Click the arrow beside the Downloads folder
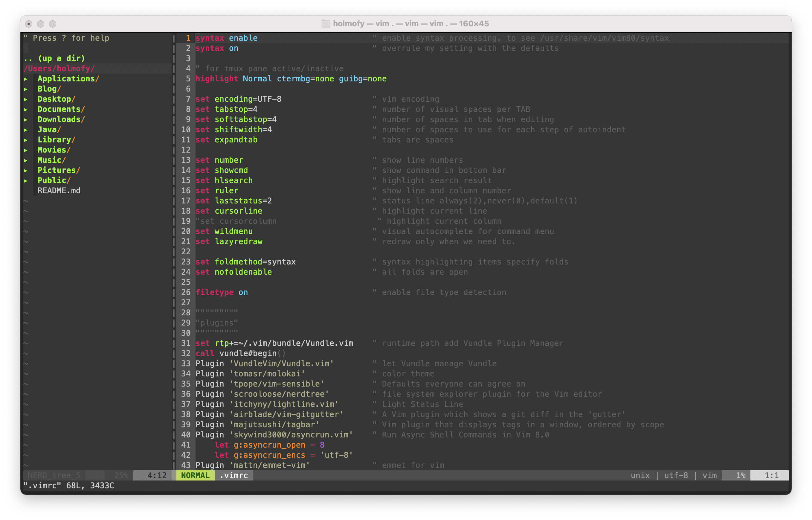The height and width of the screenshot is (520, 812). 26,120
